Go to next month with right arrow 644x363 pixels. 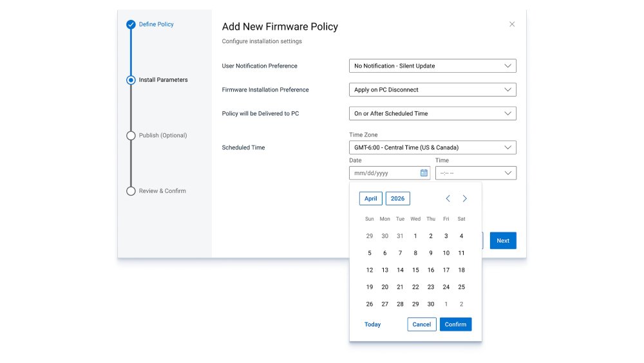[x=464, y=198]
